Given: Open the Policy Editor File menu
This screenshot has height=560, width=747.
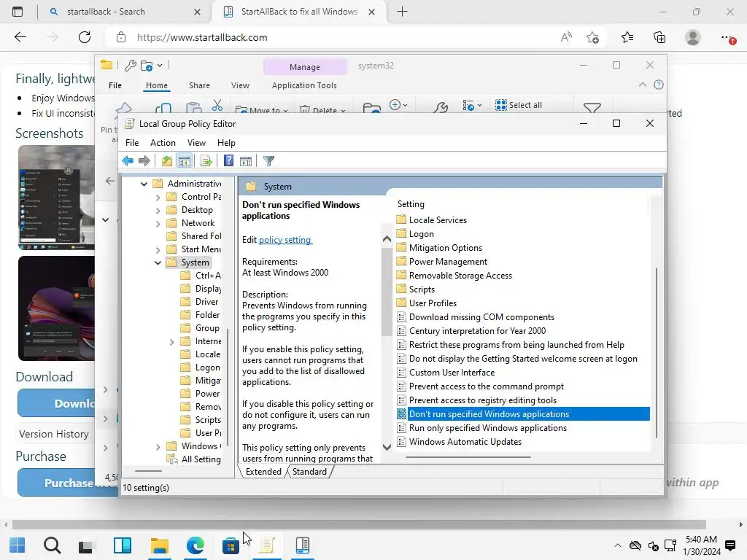Looking at the screenshot, I should tap(132, 143).
